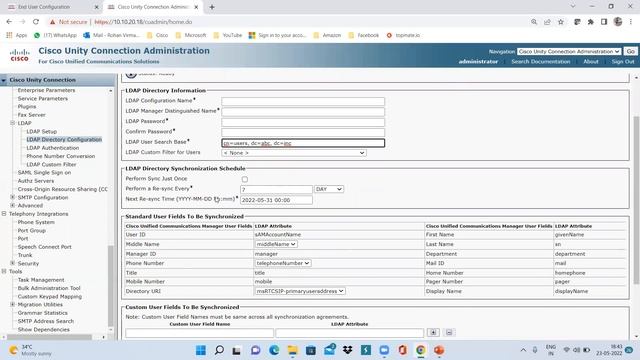Enable Perform Sync Just Once checkbox
This screenshot has height=360, width=640.
[x=244, y=179]
